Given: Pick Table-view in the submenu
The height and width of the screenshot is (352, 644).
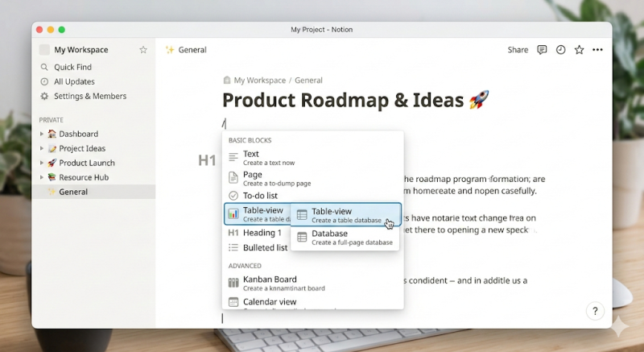Looking at the screenshot, I should pyautogui.click(x=346, y=215).
